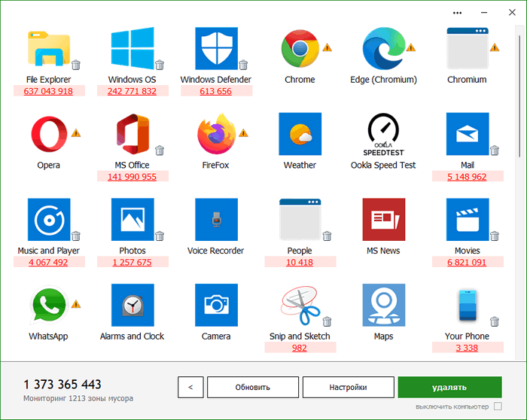Select the Voice Recorder icon

217,219
